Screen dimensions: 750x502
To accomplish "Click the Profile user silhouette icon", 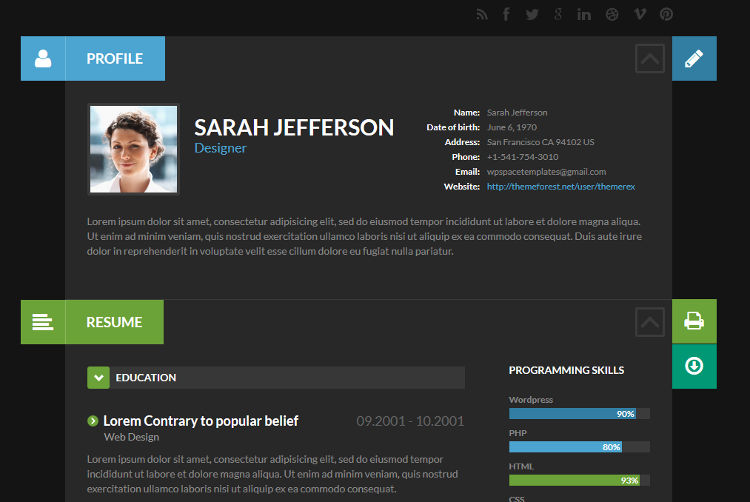I will click(43, 58).
